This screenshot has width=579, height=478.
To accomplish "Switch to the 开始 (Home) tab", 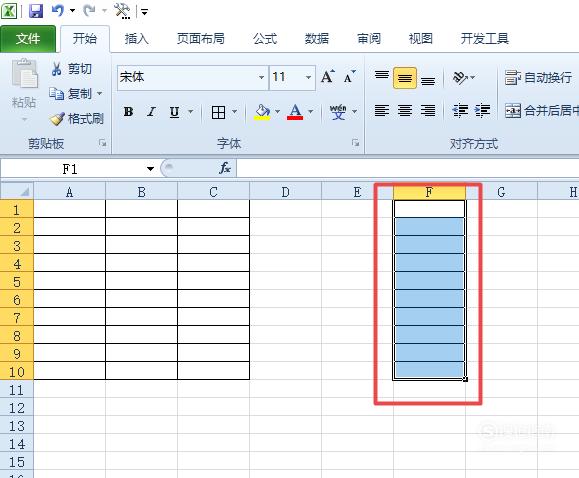I will pyautogui.click(x=85, y=38).
